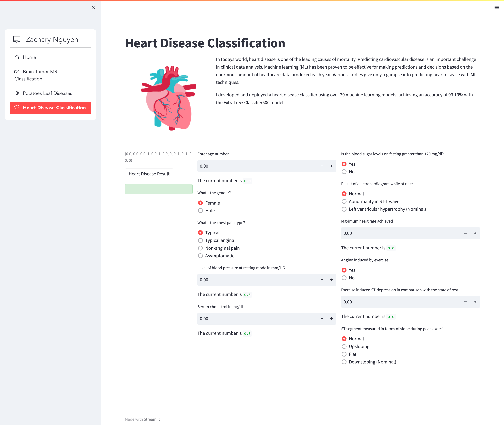Click the heart icon in the sidebar
504x425 pixels.
17,107
